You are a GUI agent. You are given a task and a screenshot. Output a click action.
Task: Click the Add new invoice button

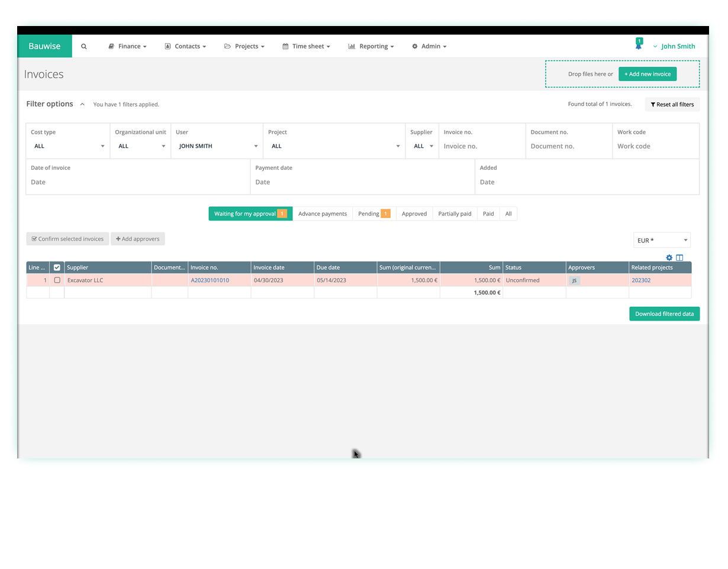tap(648, 74)
